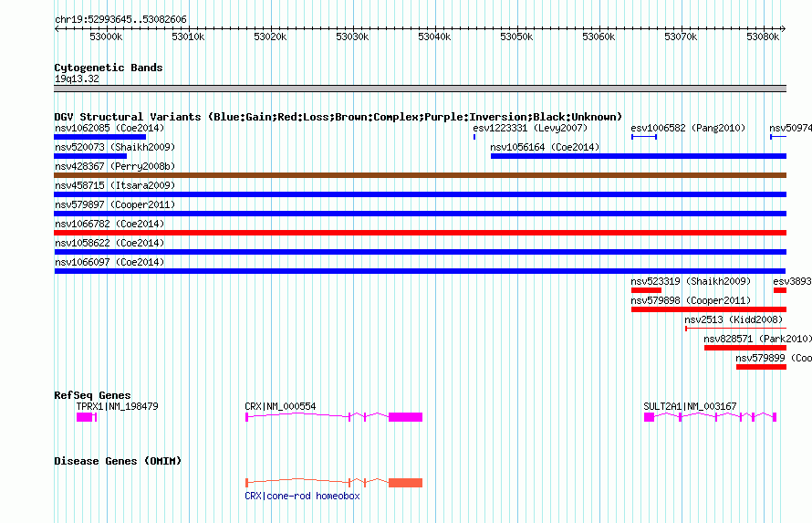Click the esv1006582 (Pang2010) label
Screen dimensions: 812x523
(x=688, y=128)
